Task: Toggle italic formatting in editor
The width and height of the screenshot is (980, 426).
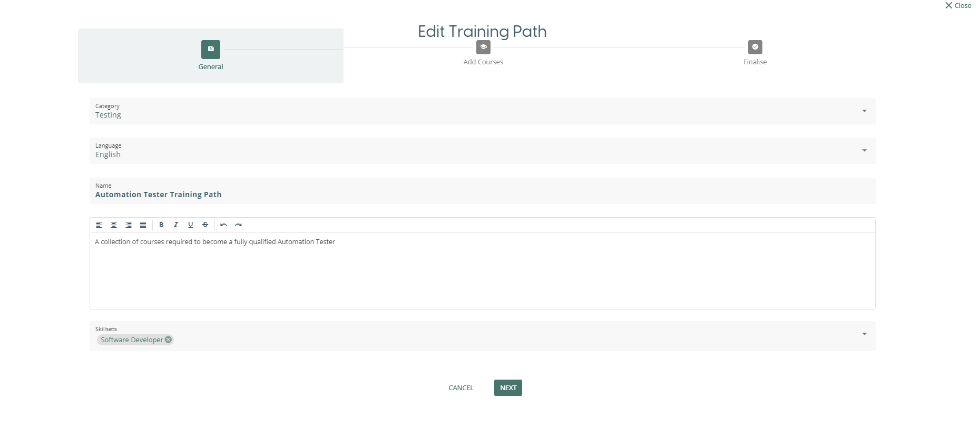Action: tap(176, 225)
